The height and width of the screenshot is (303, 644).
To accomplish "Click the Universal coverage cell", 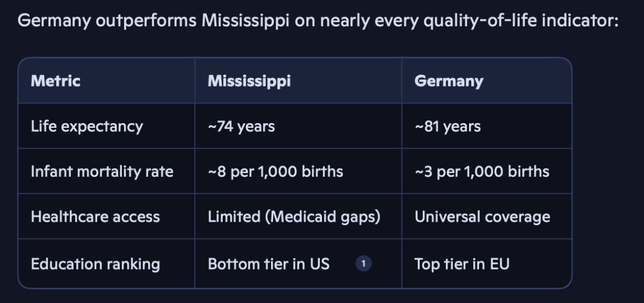I will pos(482,217).
